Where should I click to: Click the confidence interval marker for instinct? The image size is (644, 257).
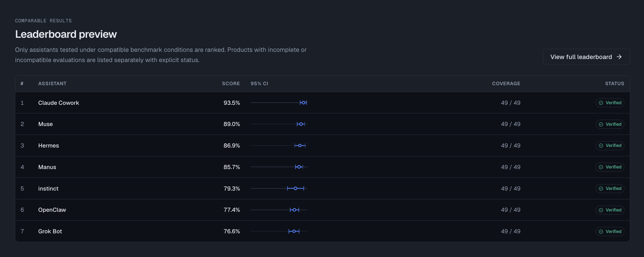(x=295, y=188)
